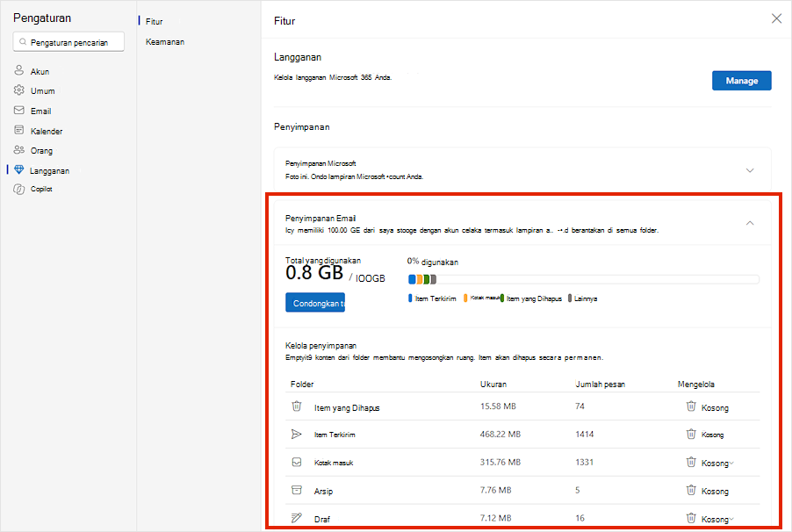
Task: Click the Copilot icon in sidebar
Action: click(18, 189)
